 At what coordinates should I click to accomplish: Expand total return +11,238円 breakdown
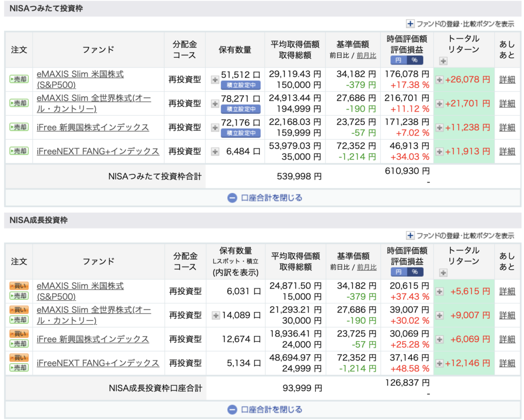pyautogui.click(x=440, y=128)
